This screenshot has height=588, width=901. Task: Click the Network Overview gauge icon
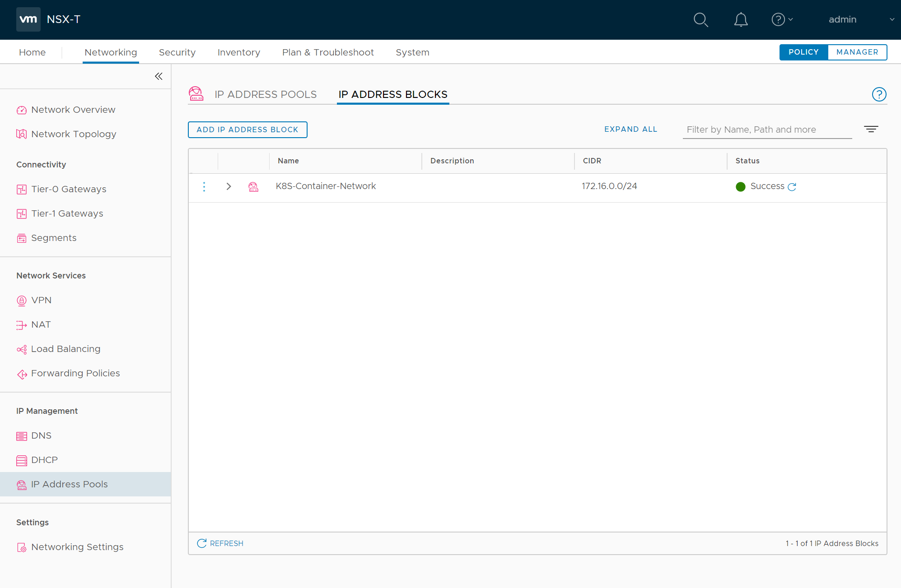tap(22, 110)
